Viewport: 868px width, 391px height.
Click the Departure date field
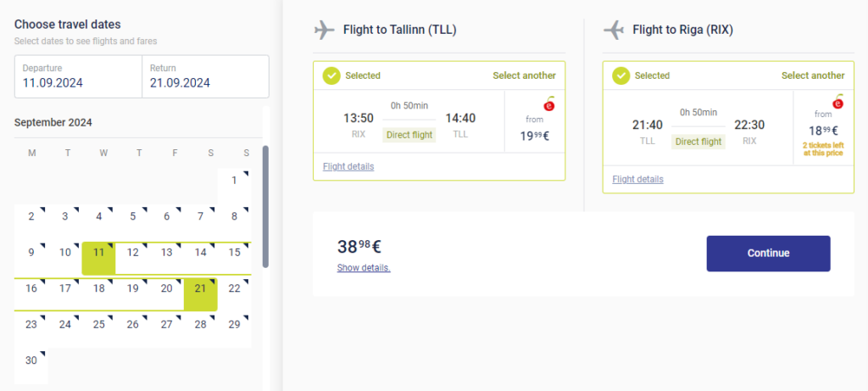tap(78, 76)
